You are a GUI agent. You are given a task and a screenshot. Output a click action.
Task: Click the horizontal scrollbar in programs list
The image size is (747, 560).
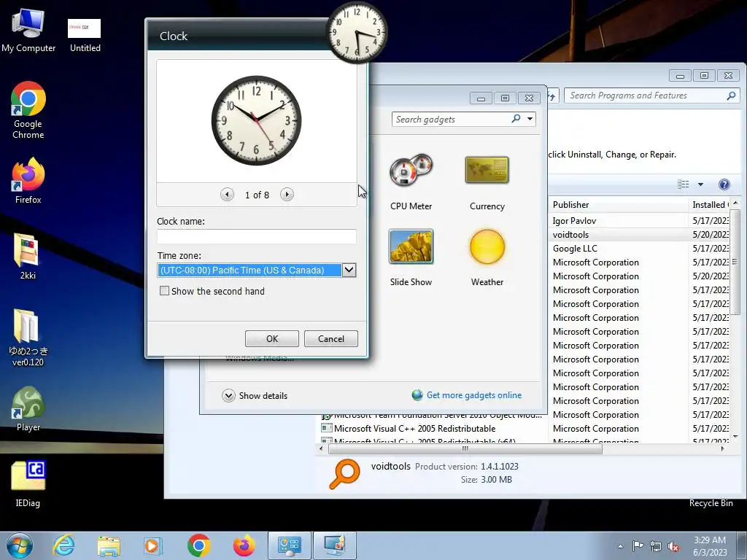coord(465,448)
